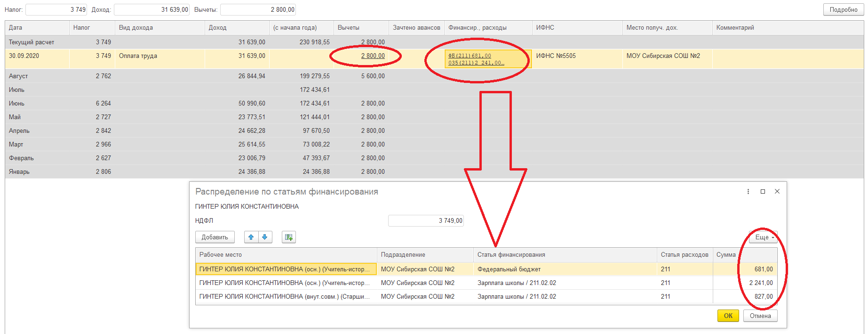Click the add-row table icon

(288, 237)
